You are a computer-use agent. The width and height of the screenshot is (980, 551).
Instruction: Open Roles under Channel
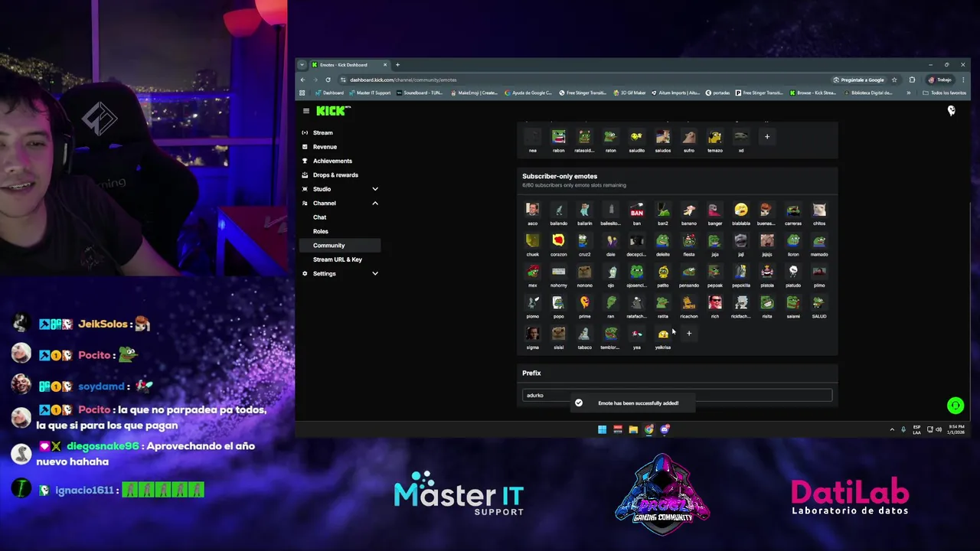click(x=320, y=231)
